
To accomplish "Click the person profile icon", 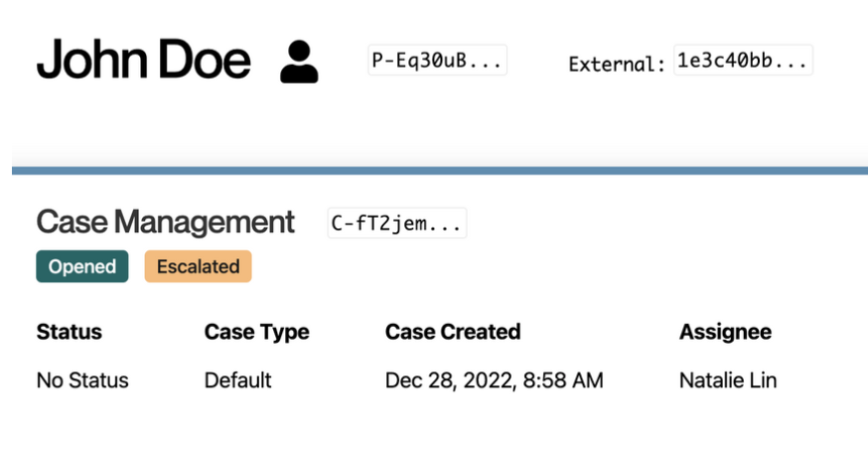I will [x=299, y=62].
